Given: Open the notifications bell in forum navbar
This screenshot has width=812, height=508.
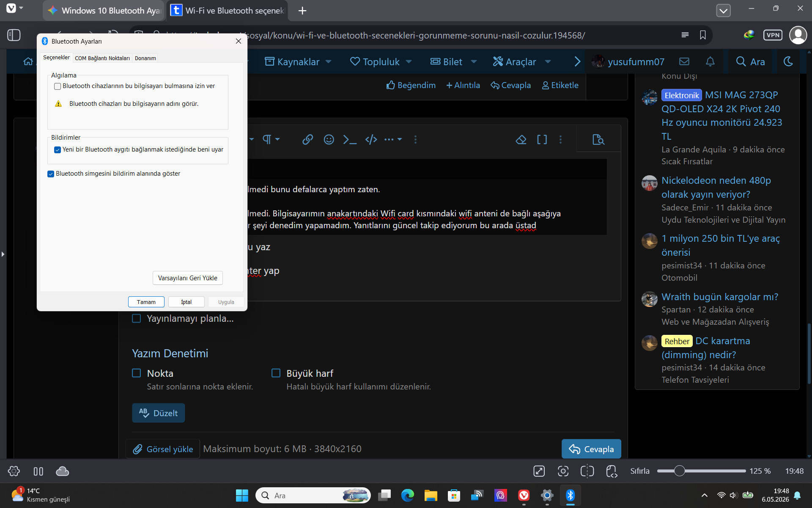Looking at the screenshot, I should pyautogui.click(x=710, y=62).
